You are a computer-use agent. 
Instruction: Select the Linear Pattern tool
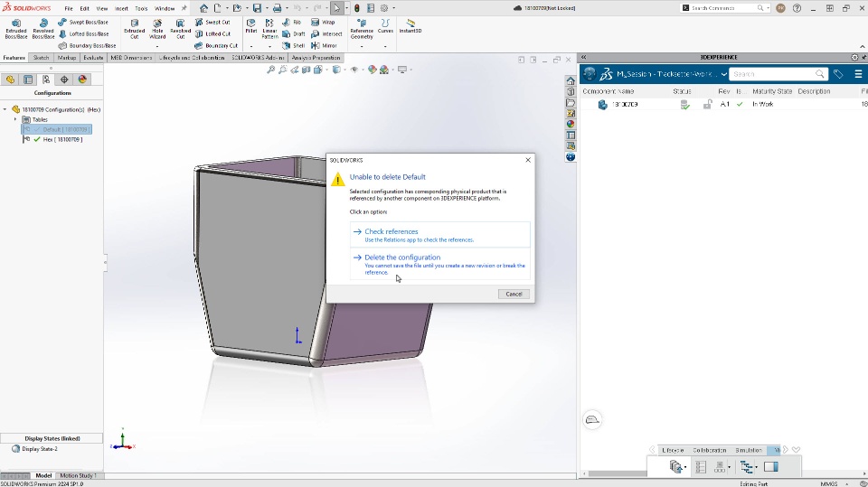pyautogui.click(x=269, y=29)
